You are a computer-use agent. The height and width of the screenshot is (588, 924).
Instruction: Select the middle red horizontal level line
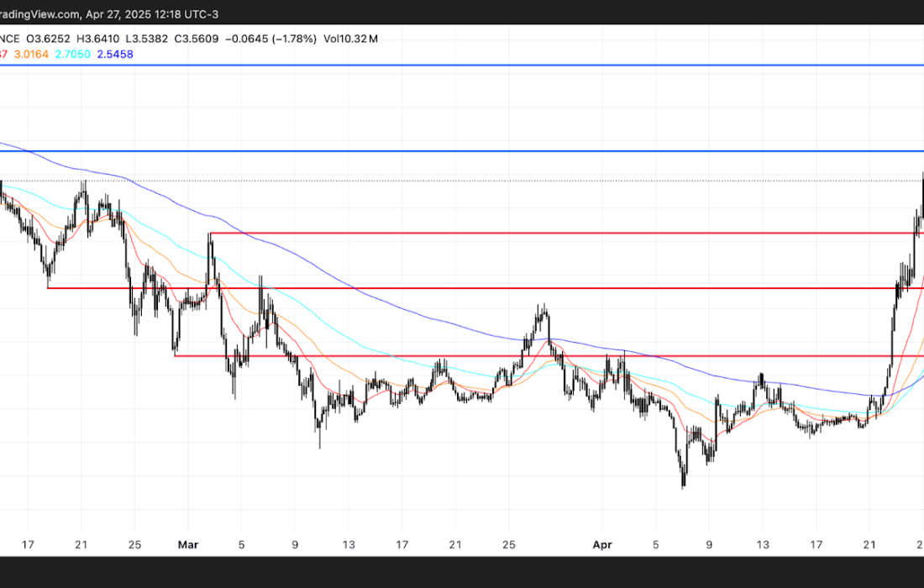coord(462,288)
